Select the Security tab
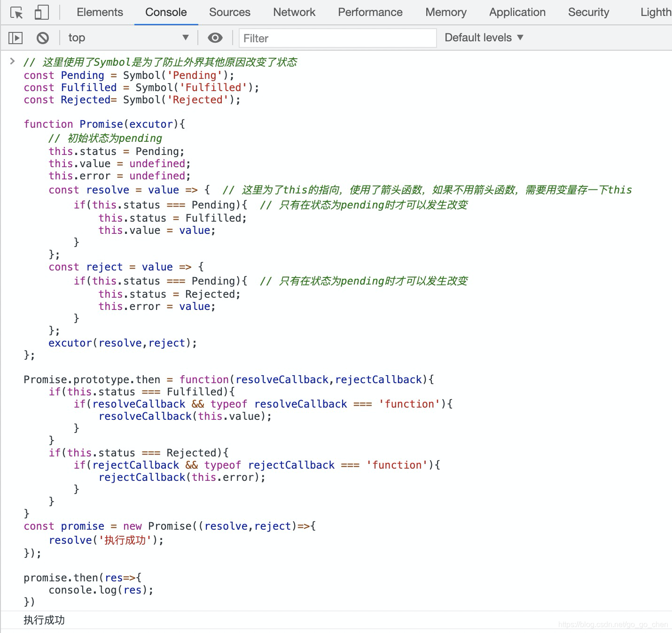 coord(588,12)
